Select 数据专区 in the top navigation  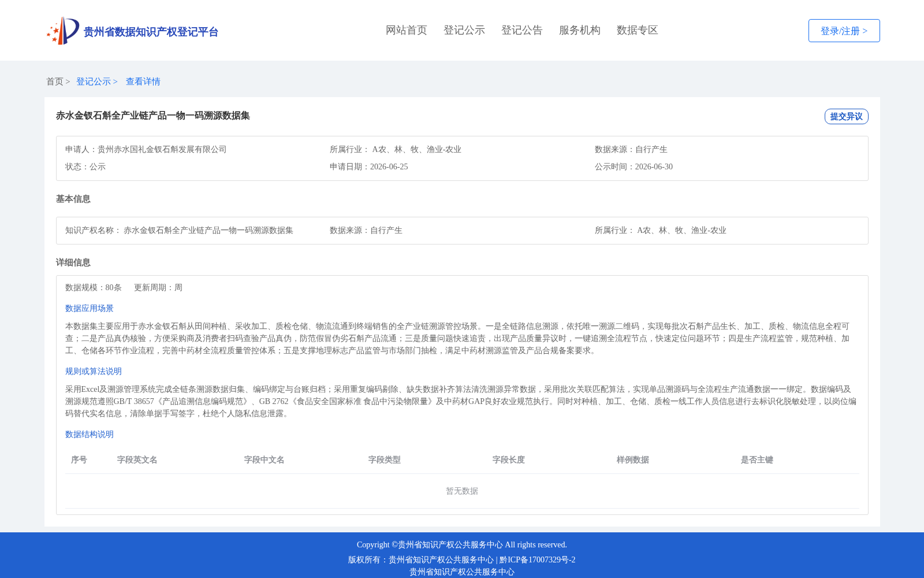tap(638, 30)
